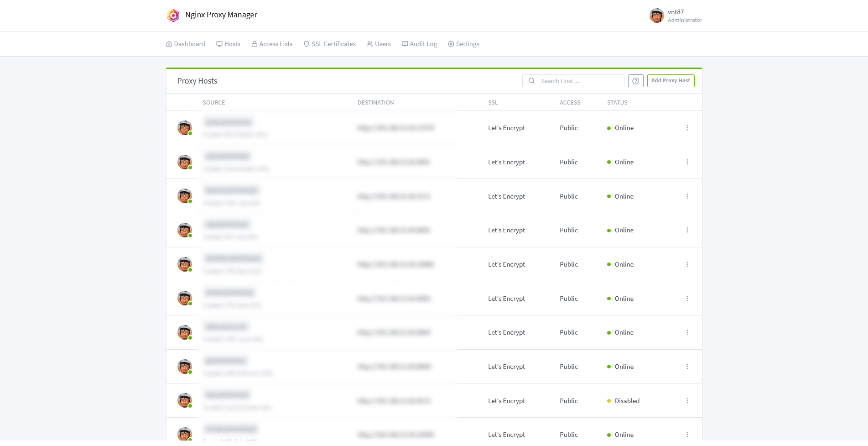Click the Online status in the first host row
Viewport: 868px width, 446px height.
pyautogui.click(x=624, y=128)
